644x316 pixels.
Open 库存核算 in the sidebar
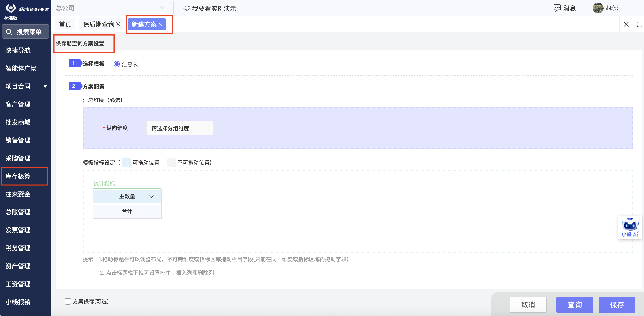click(x=18, y=176)
